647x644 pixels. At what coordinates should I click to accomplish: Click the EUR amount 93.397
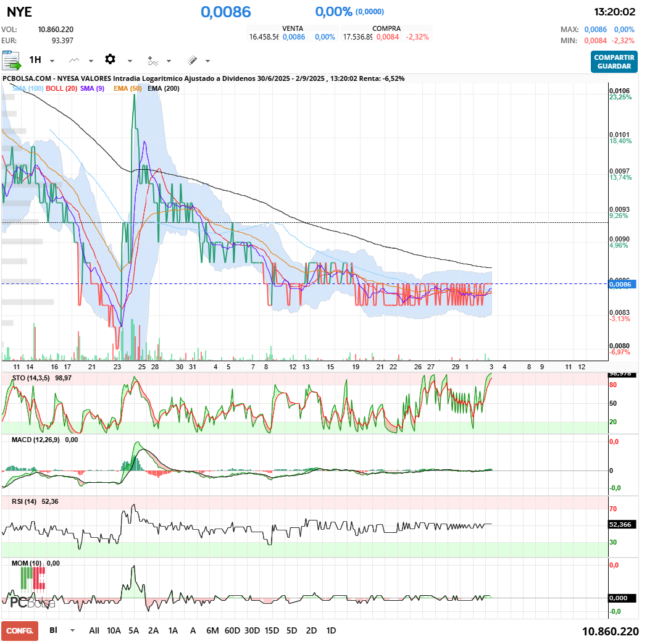click(x=62, y=40)
